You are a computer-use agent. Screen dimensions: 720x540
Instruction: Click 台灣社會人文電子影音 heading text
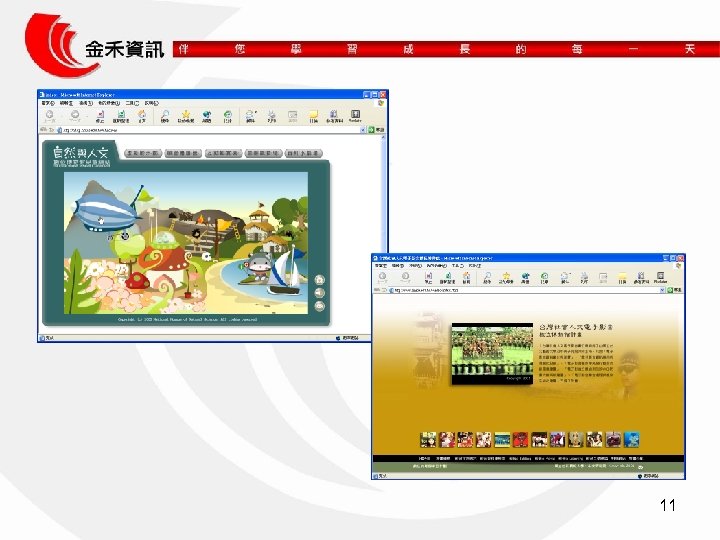click(576, 327)
